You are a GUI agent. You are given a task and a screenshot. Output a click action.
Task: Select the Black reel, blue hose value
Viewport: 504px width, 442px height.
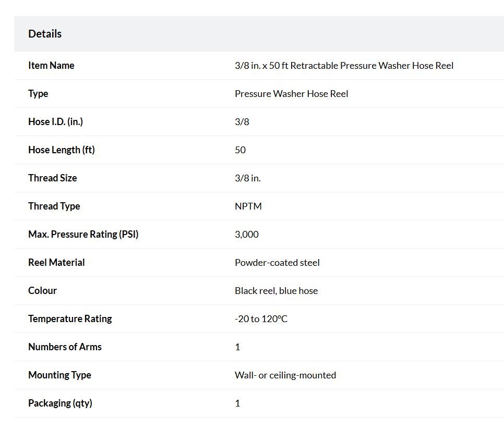tap(276, 291)
